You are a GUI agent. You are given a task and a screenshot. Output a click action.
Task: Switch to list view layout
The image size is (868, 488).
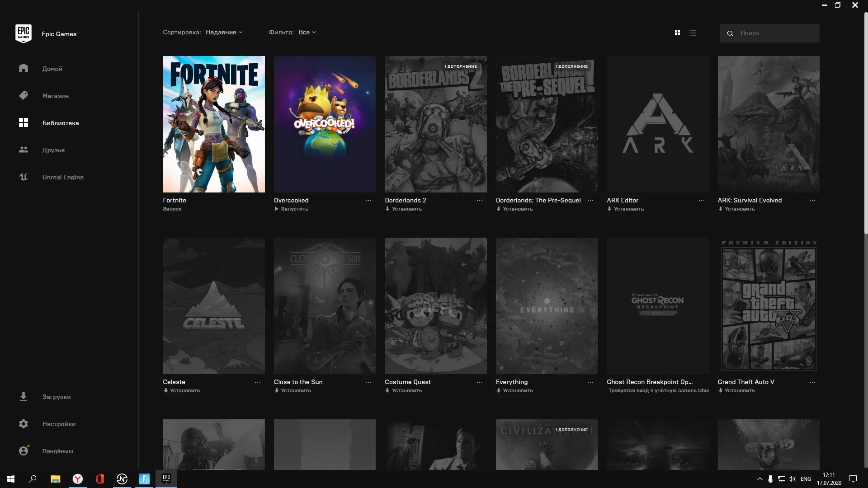pos(692,33)
